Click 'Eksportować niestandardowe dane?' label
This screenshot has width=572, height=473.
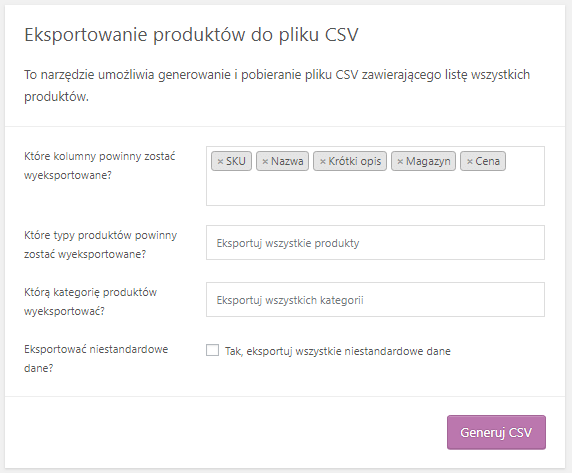pos(96,358)
